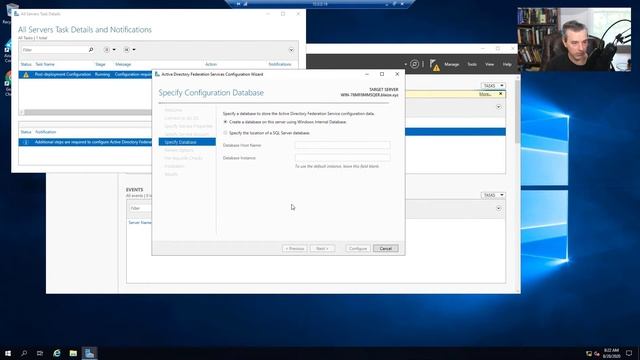
Task: Click the More link in yellow banner
Action: click(484, 94)
